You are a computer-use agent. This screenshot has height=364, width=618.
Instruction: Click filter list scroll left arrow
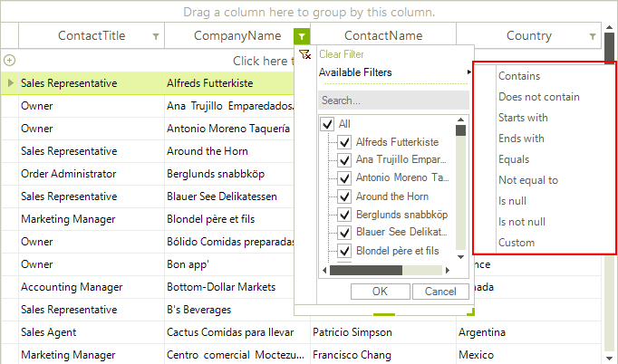[324, 270]
